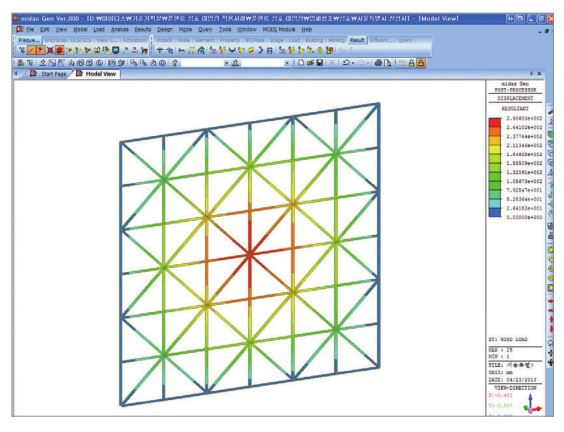Expand the Undo history dropdown arrow

click(x=353, y=63)
